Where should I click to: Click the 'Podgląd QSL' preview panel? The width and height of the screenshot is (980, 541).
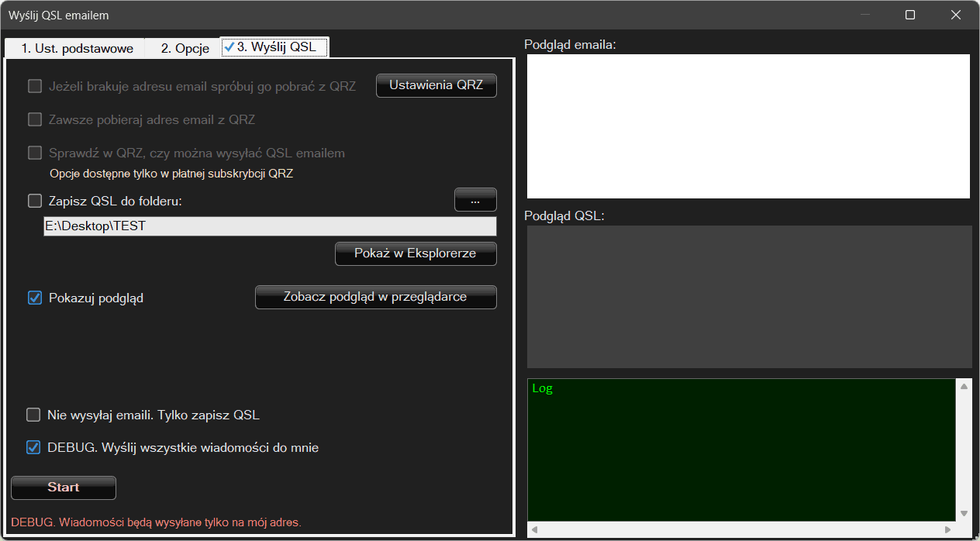click(x=748, y=296)
